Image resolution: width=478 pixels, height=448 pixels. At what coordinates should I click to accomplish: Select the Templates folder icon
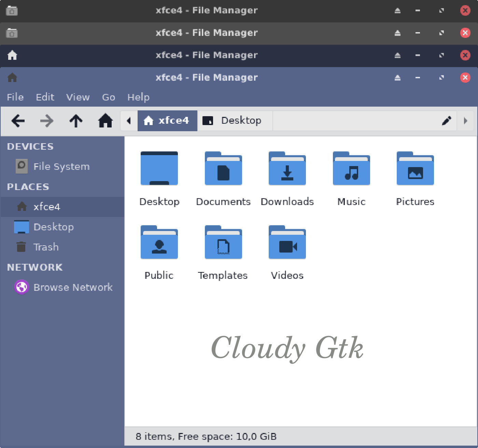[x=223, y=242]
